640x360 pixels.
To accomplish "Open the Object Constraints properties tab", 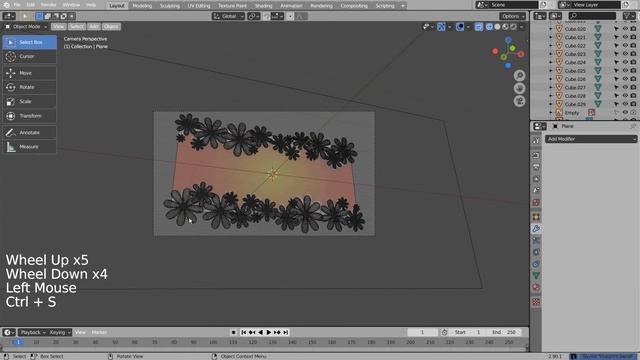I will pyautogui.click(x=536, y=264).
